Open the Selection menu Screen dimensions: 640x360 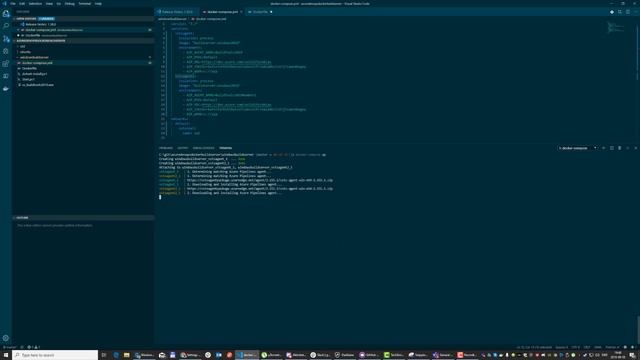click(x=35, y=4)
